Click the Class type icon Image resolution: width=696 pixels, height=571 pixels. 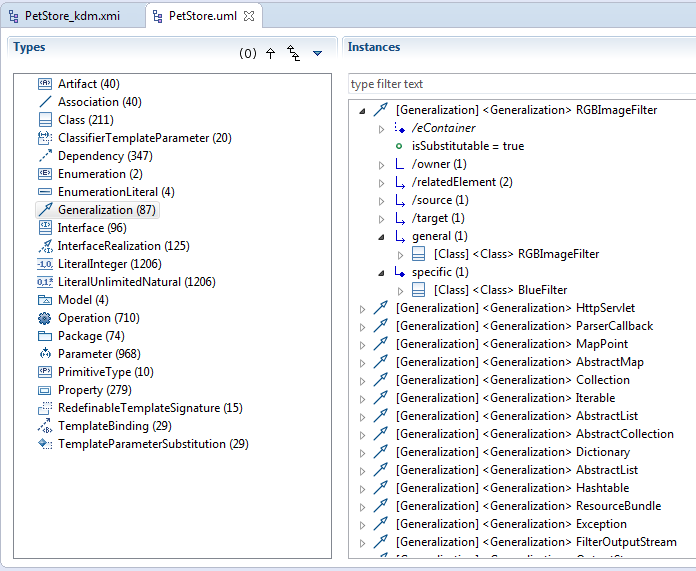(45, 120)
